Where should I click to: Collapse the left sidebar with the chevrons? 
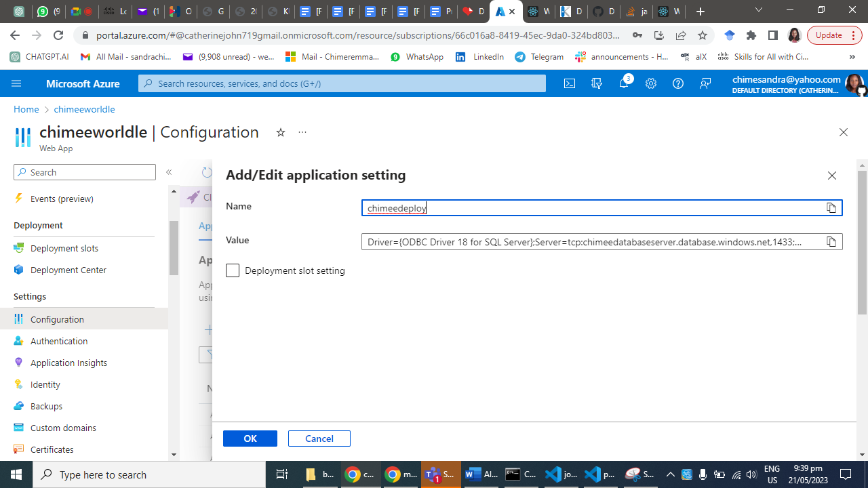tap(169, 172)
